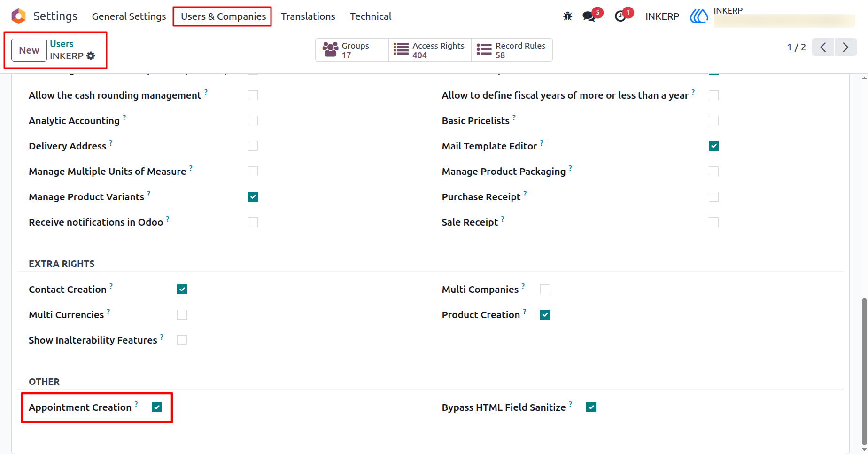The height and width of the screenshot is (454, 868).
Task: Click help tooltip next to Multi Companies
Action: (x=523, y=285)
